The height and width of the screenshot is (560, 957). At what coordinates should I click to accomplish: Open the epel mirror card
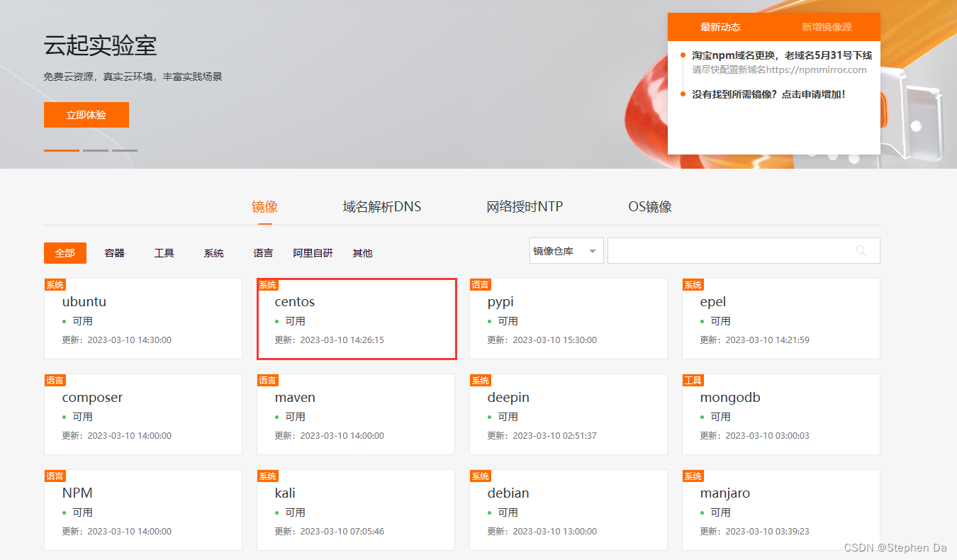[x=781, y=318]
